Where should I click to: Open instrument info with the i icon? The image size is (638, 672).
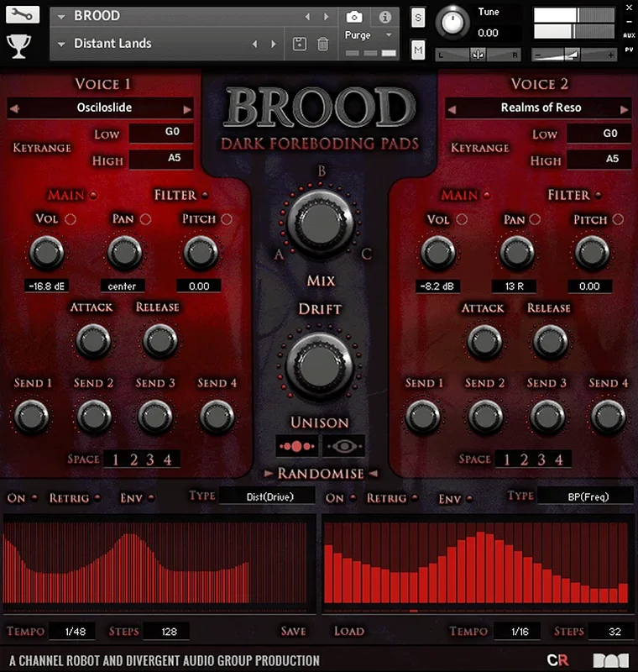point(385,17)
